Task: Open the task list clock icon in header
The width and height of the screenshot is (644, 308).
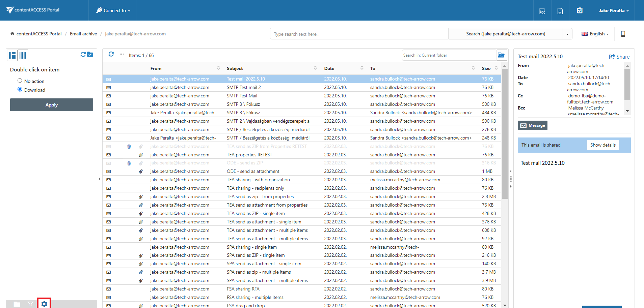Action: (542, 11)
